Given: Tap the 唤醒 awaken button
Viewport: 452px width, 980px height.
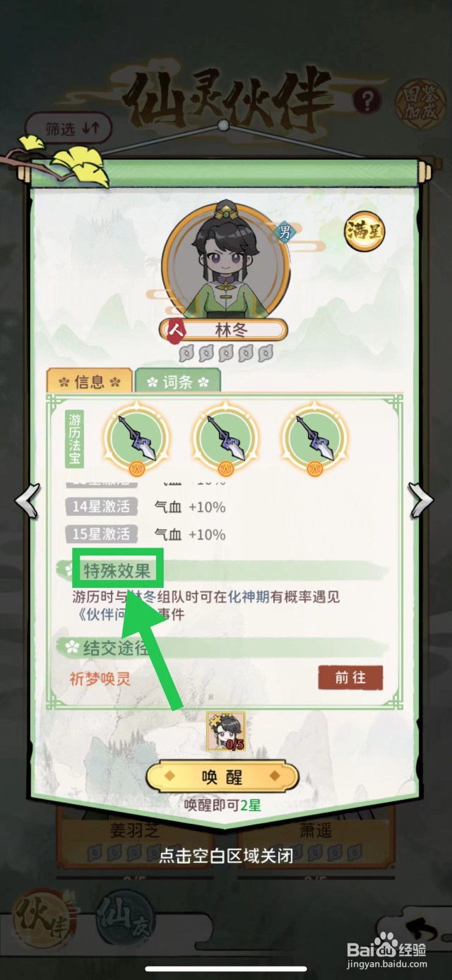Looking at the screenshot, I should (222, 777).
